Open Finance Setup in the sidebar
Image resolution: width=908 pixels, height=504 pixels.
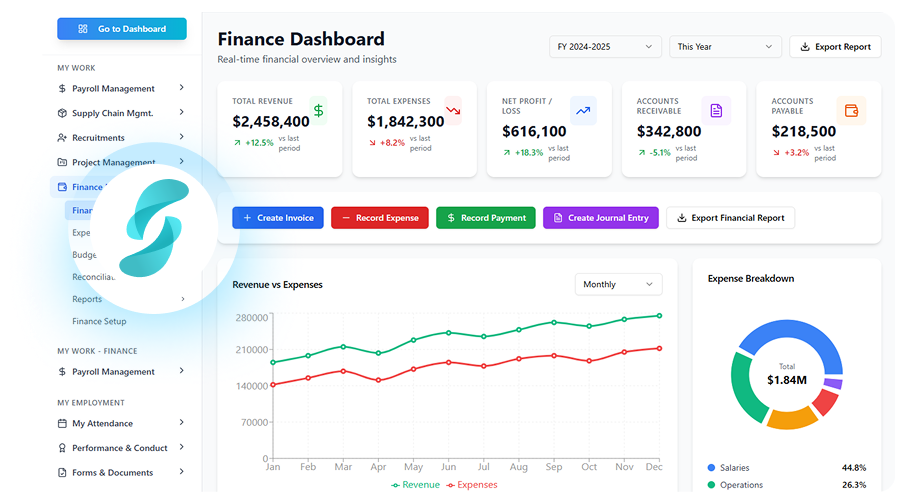[99, 322]
